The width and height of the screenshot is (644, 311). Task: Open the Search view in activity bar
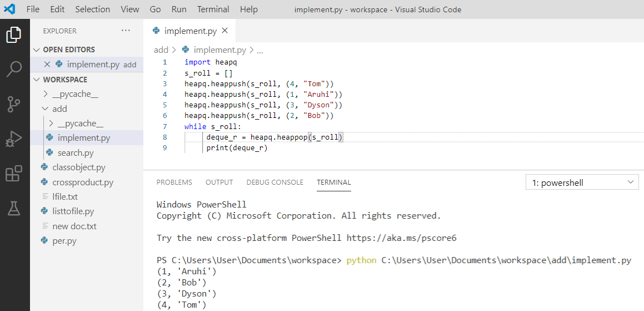14,70
